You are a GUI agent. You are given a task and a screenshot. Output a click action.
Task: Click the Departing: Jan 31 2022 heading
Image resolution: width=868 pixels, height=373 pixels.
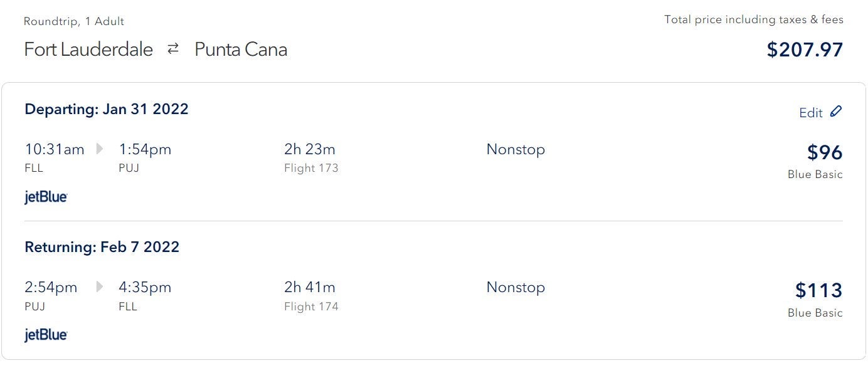pos(107,109)
